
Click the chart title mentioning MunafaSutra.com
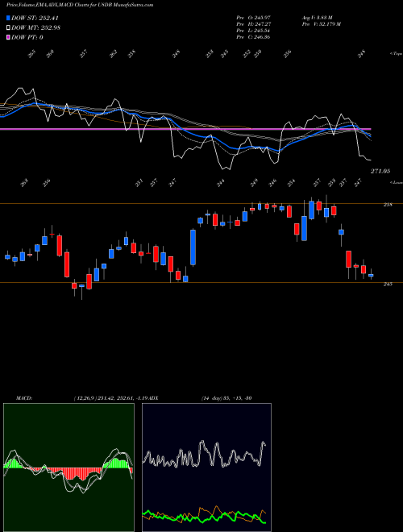point(80,5)
